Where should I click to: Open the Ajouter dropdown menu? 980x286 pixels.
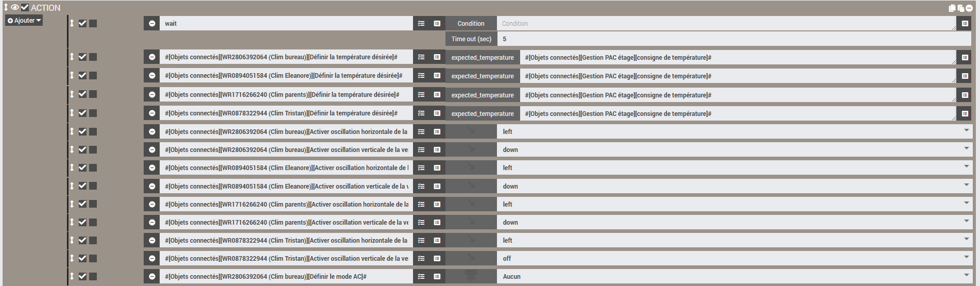point(24,21)
